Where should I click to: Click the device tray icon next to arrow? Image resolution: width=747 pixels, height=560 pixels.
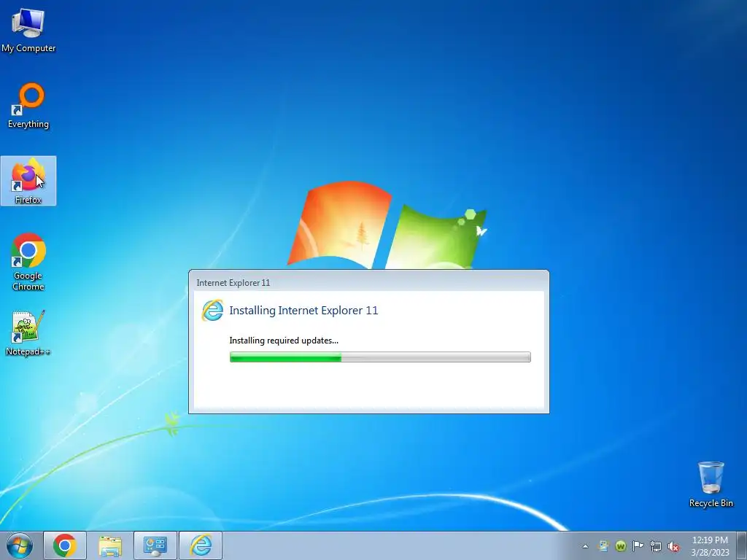[x=603, y=546]
